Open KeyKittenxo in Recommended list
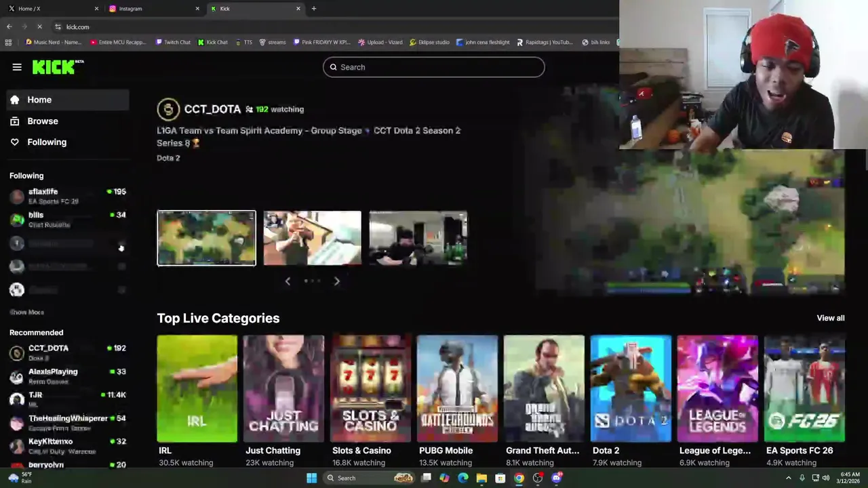This screenshot has height=488, width=868. click(x=68, y=446)
